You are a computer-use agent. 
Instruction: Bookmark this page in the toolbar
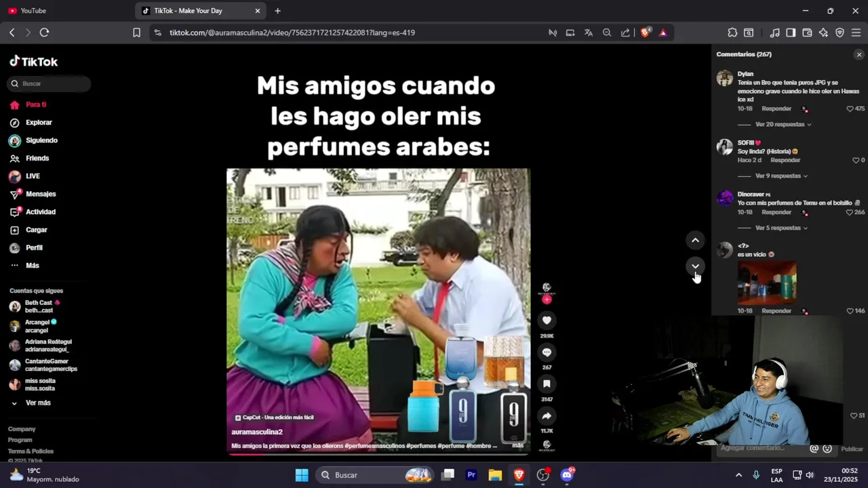click(x=136, y=33)
